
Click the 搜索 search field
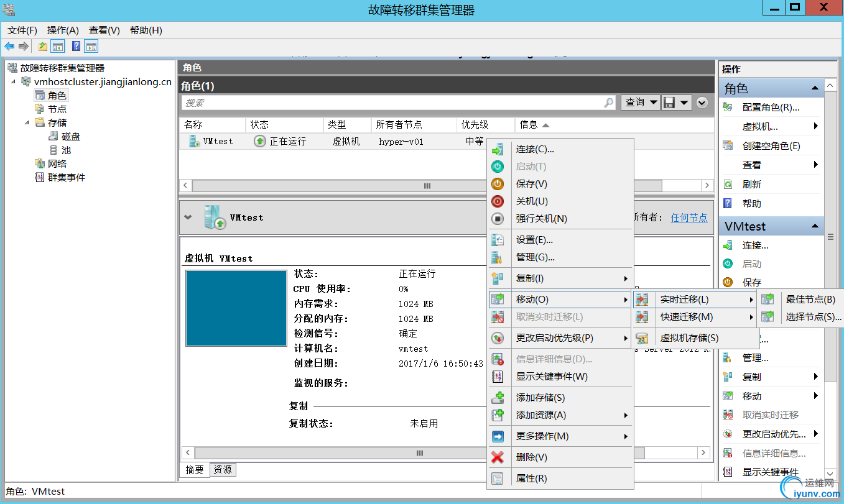tap(398, 103)
